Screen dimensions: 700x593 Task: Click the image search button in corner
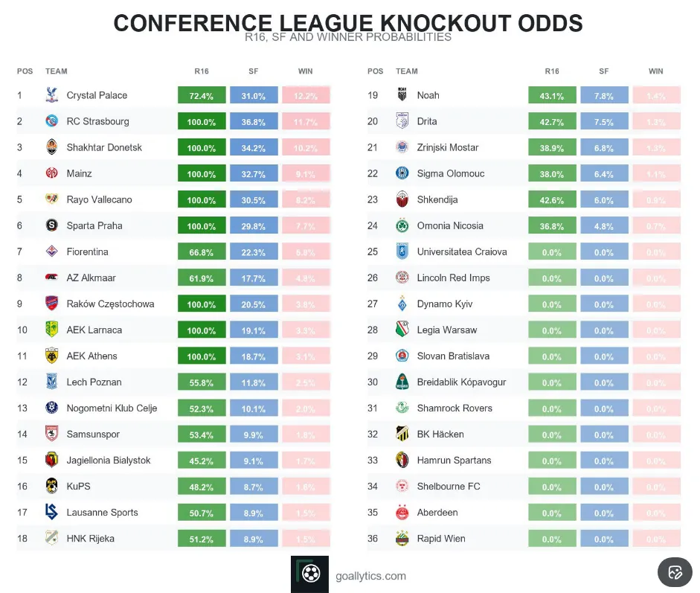click(x=675, y=572)
